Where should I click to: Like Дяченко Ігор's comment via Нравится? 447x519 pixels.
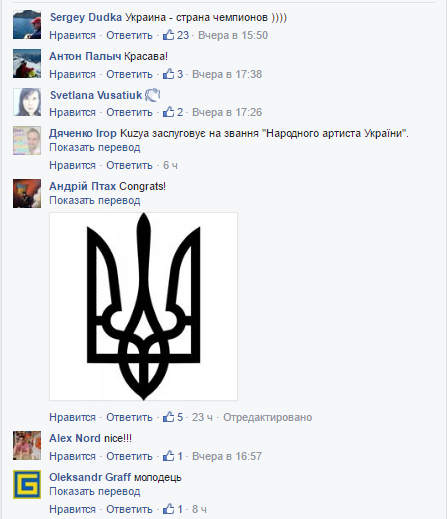pos(72,165)
